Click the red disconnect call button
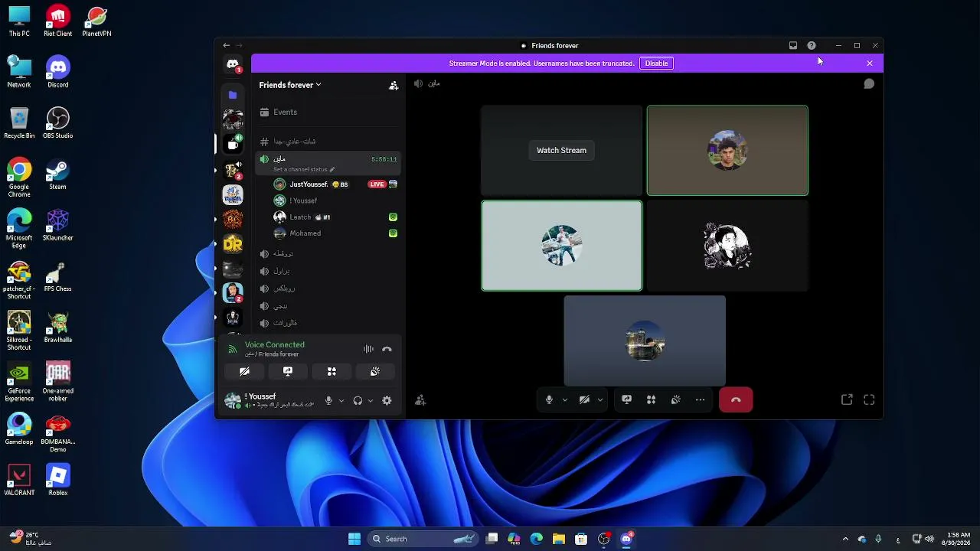The width and height of the screenshot is (980, 551). point(736,399)
